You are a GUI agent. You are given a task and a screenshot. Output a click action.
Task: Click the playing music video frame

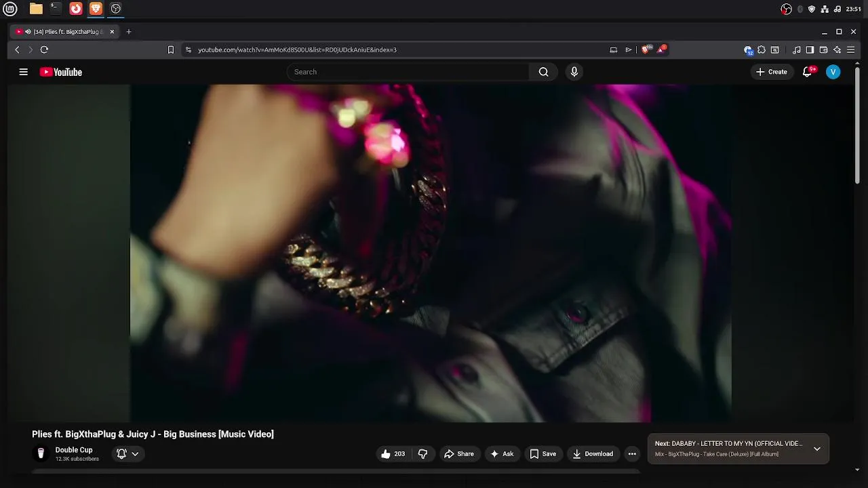[x=431, y=253]
